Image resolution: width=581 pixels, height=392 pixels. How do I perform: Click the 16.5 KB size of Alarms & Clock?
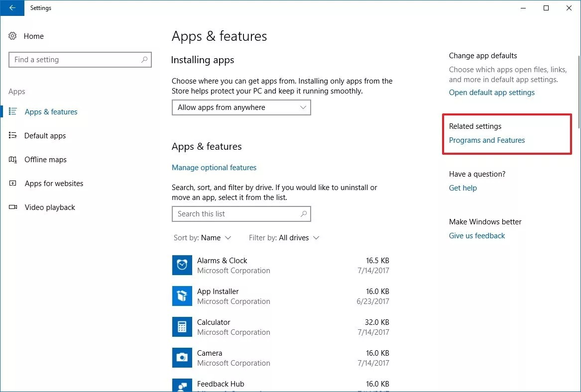click(x=377, y=261)
